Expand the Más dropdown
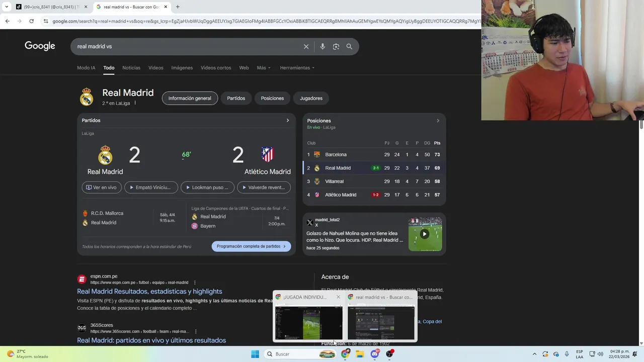This screenshot has width=644, height=362. (264, 68)
